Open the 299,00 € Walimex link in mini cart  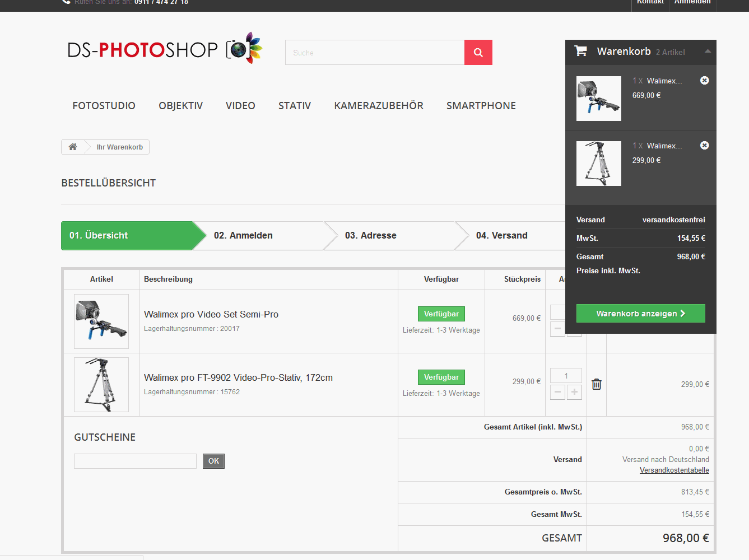click(x=664, y=146)
